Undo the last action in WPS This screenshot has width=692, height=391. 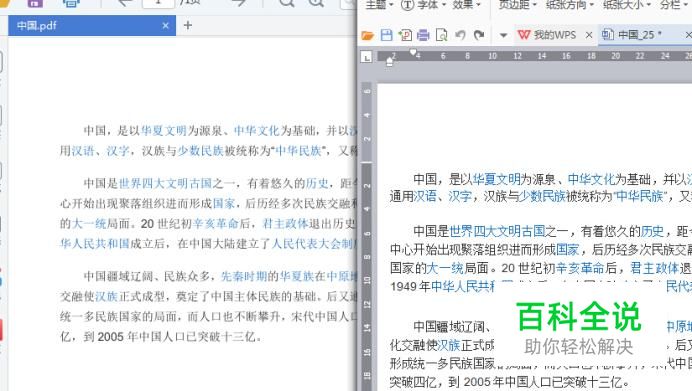[460, 34]
